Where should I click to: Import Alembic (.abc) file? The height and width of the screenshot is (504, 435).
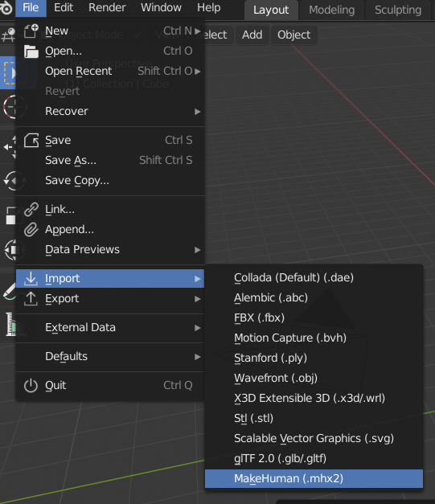click(x=314, y=297)
